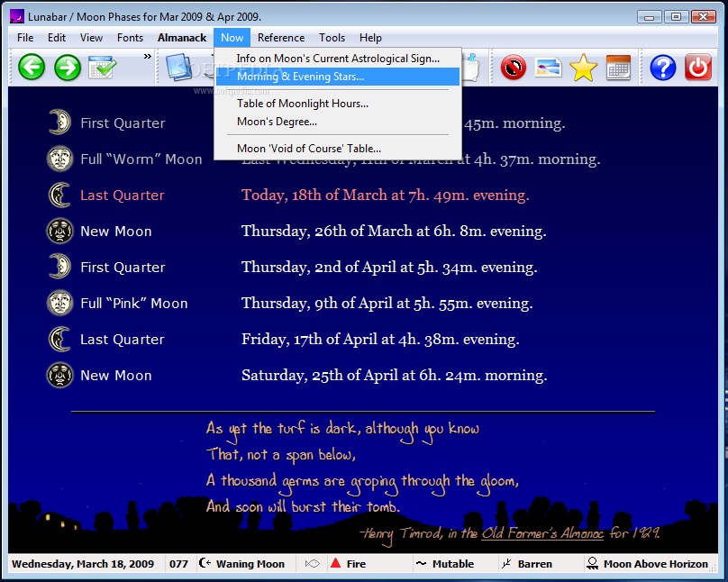The width and height of the screenshot is (728, 582).
Task: Go forward with the green right arrow
Action: coord(68,68)
